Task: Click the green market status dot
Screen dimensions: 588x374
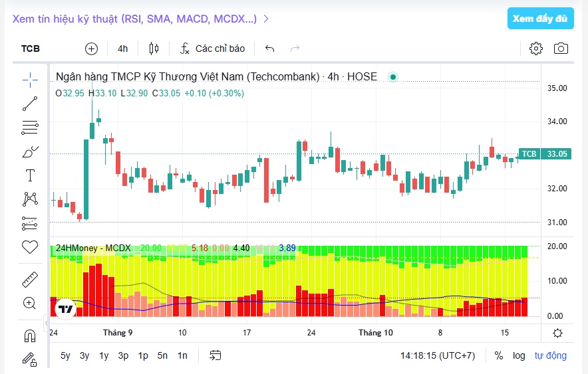Action: coord(393,77)
